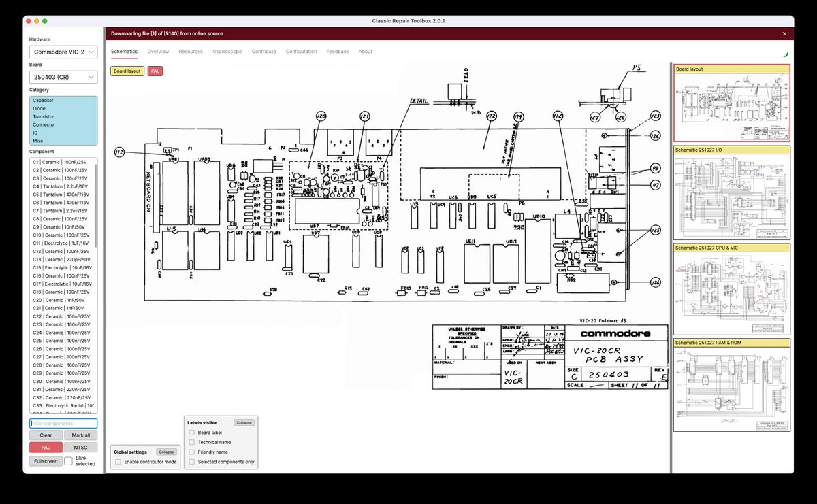Select the Connector category
The height and width of the screenshot is (504, 817).
point(63,124)
